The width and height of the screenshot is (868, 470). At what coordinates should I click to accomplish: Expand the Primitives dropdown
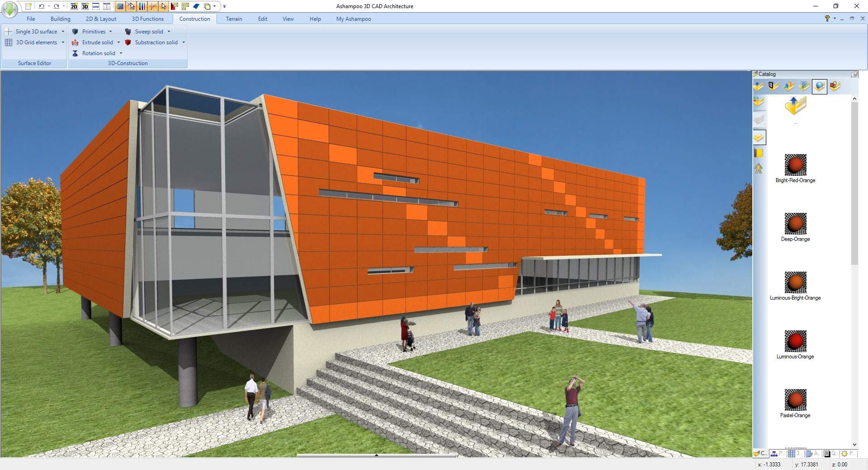coord(110,32)
